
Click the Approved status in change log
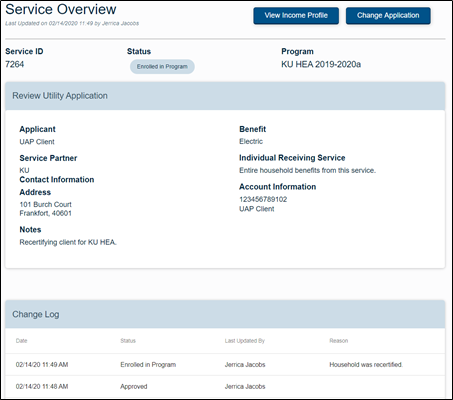(134, 387)
